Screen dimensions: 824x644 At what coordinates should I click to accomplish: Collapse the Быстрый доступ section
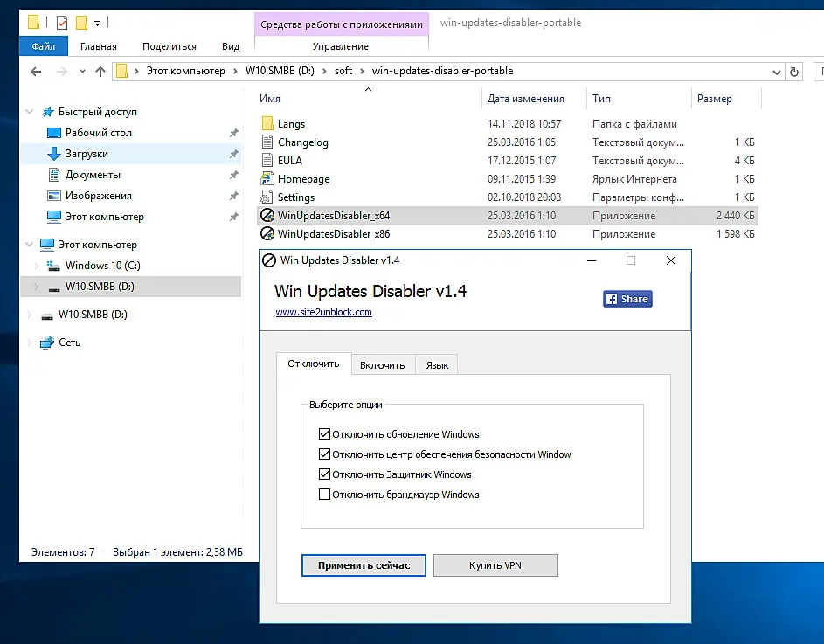(30, 112)
